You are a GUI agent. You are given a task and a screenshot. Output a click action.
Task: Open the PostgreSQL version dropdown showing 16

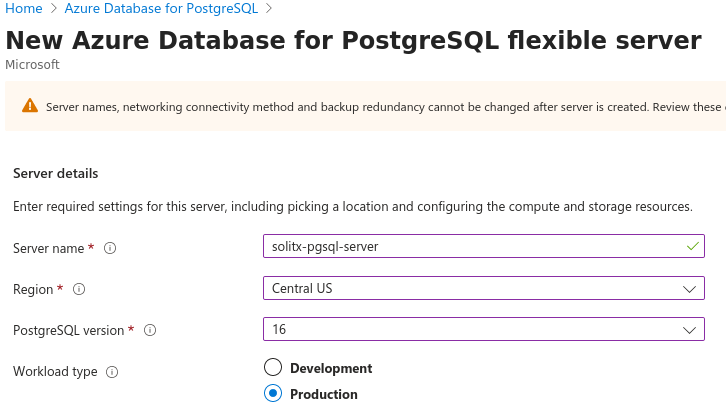point(484,329)
